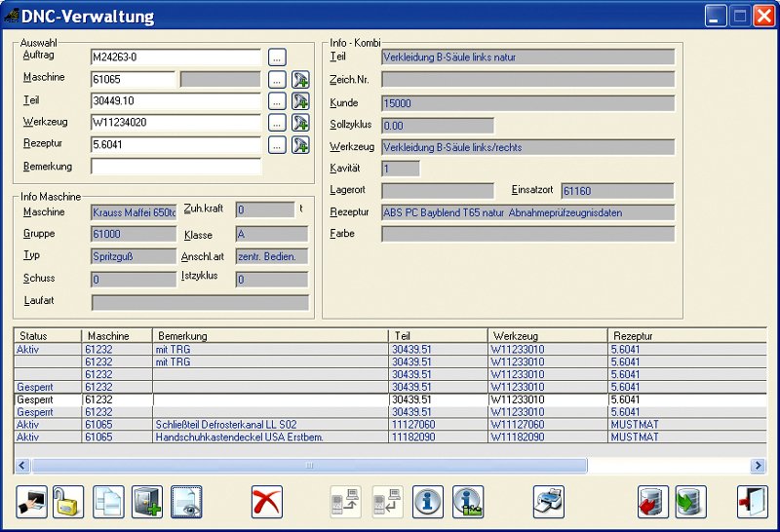Click the copy documents icon
The height and width of the screenshot is (532, 780).
[108, 502]
